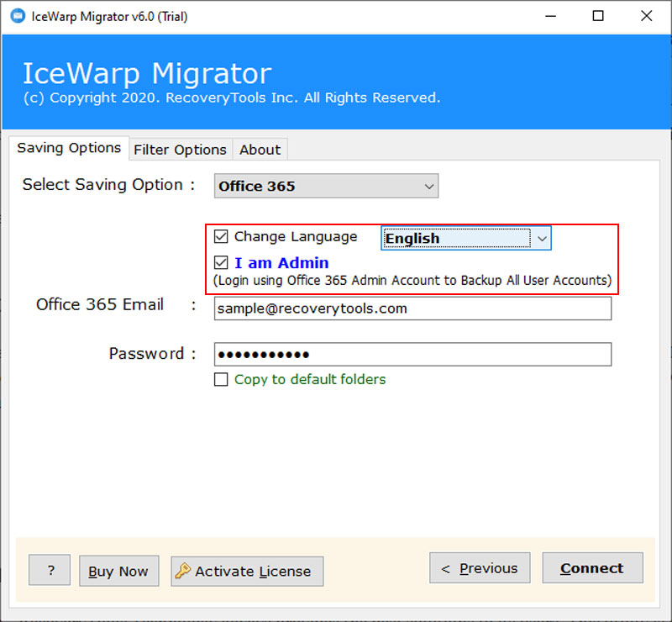
Task: Open the English language dropdown
Action: (466, 238)
